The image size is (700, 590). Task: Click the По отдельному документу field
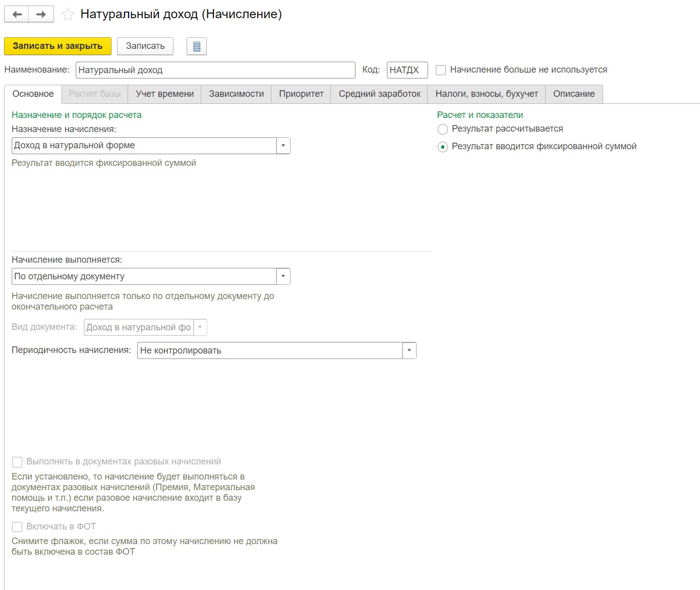[144, 276]
